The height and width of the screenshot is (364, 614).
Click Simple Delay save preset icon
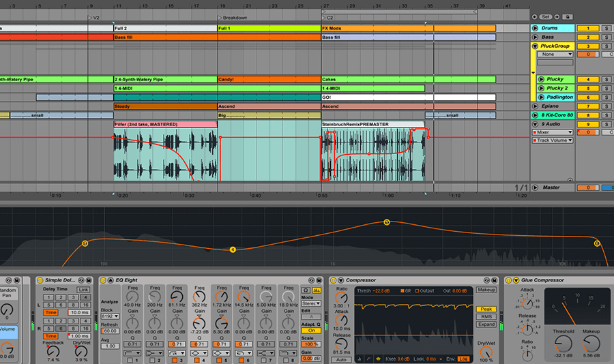(89, 280)
